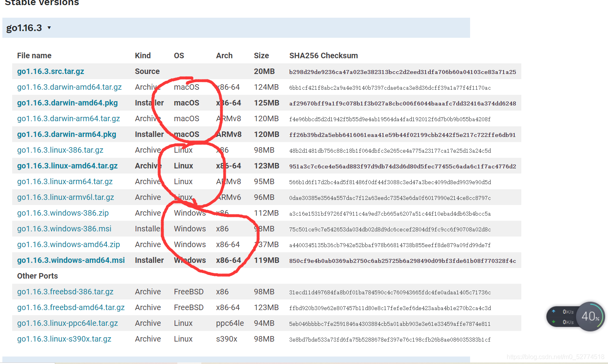Image resolution: width=608 pixels, height=364 pixels.
Task: Select the checksum for linux-s390x.tar.gz
Action: click(390, 340)
